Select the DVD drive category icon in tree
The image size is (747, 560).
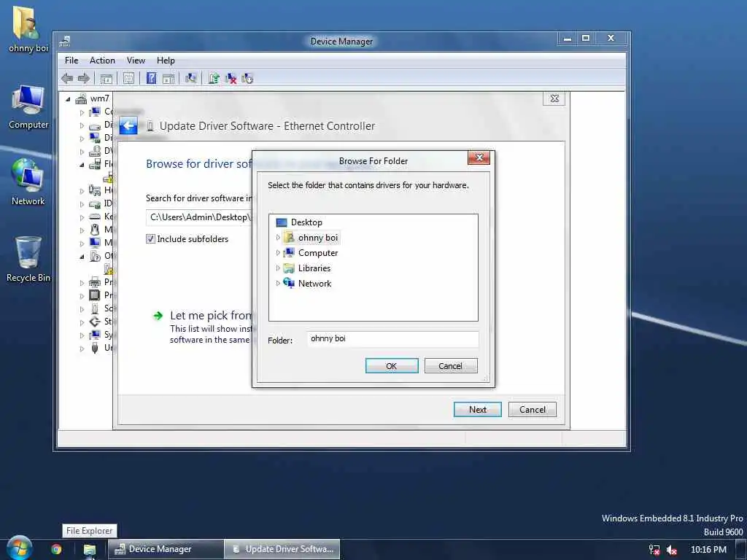click(95, 151)
